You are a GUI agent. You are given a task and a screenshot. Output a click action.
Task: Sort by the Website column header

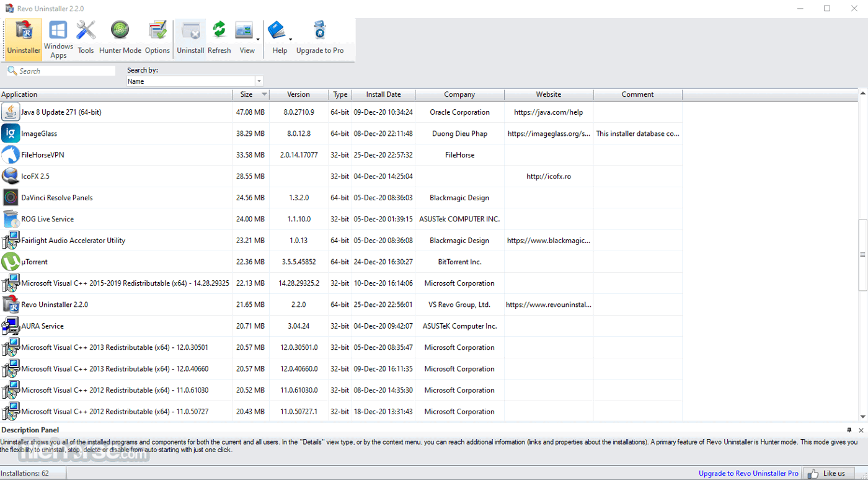point(549,94)
